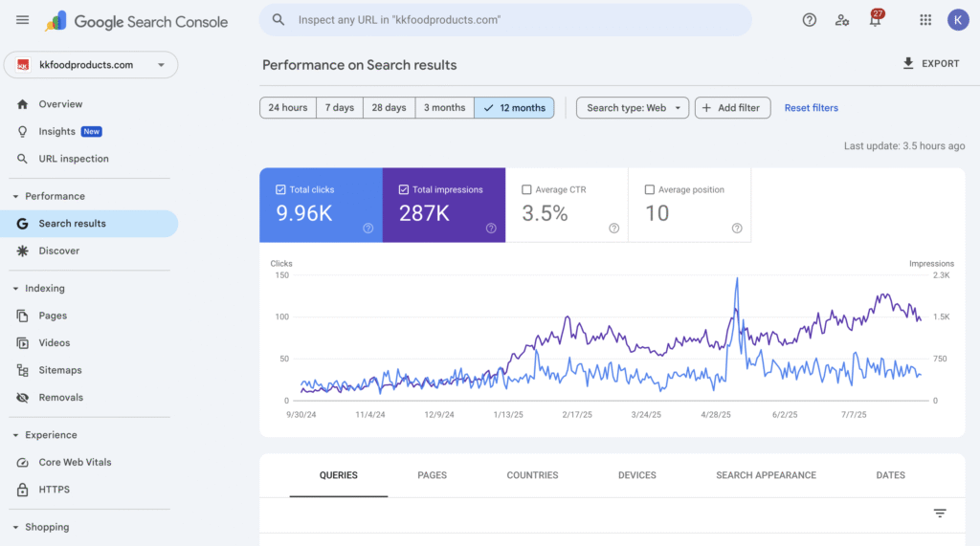Viewport: 980px width, 546px height.
Task: Click help icon on Average CTR card
Action: [613, 228]
